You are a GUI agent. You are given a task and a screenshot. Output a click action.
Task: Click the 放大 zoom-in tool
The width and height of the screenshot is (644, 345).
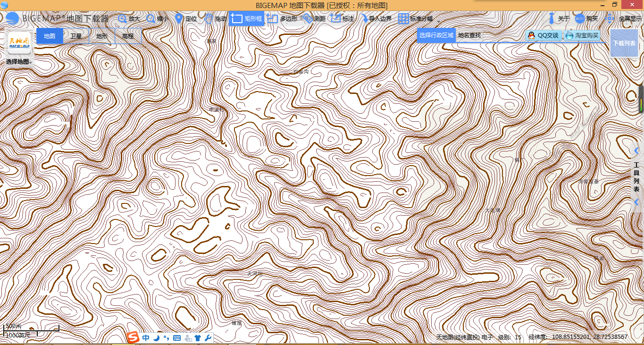(129, 19)
